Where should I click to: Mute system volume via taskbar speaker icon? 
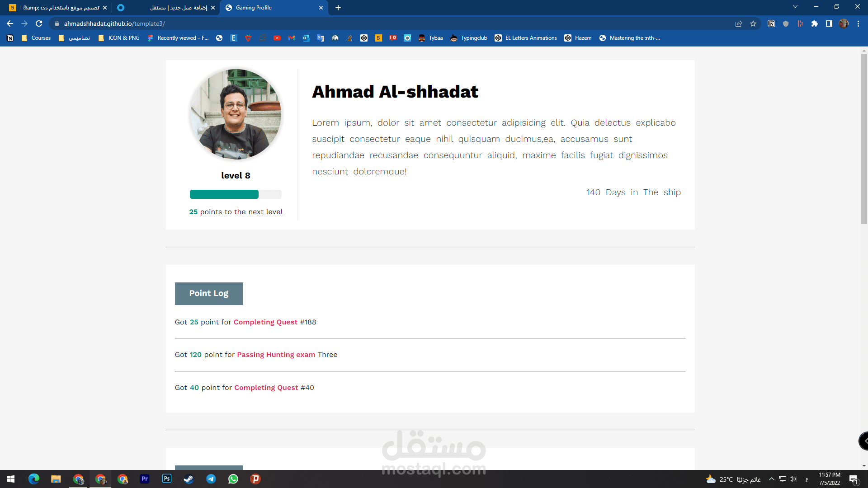(793, 479)
